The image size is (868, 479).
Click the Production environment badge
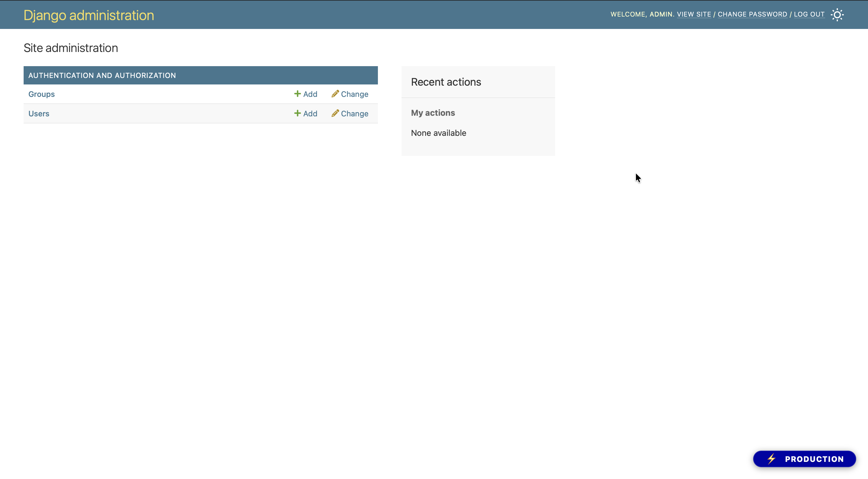[804, 459]
